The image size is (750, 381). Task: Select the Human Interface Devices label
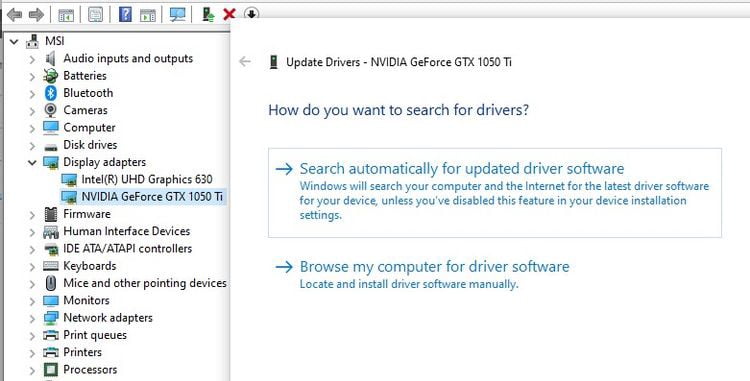click(x=127, y=231)
